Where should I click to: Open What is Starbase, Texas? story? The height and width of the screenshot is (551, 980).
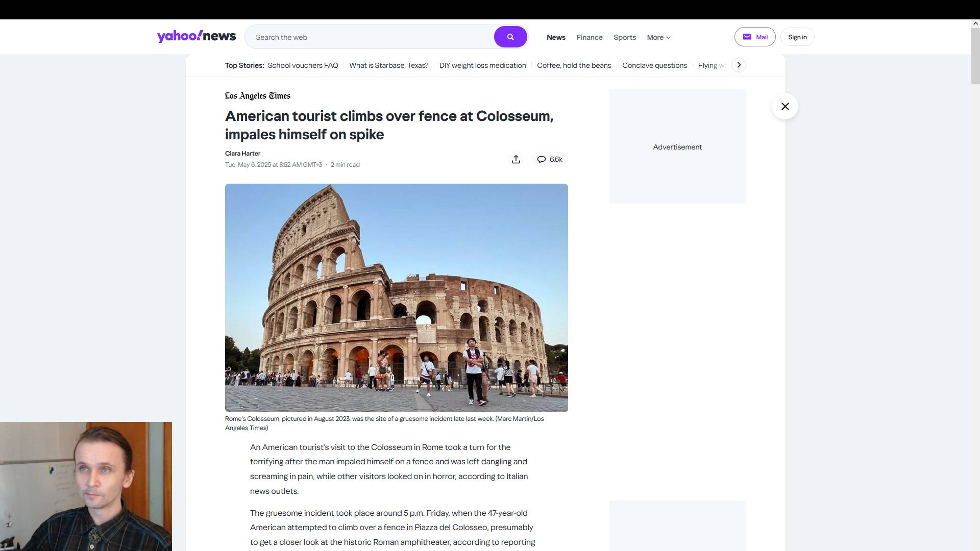(x=388, y=65)
